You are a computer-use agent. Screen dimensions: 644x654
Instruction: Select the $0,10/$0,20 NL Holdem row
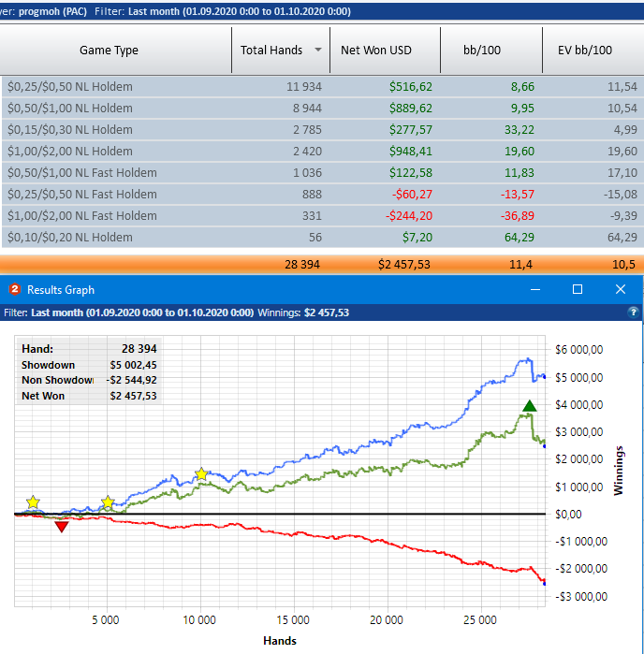pyautogui.click(x=323, y=238)
